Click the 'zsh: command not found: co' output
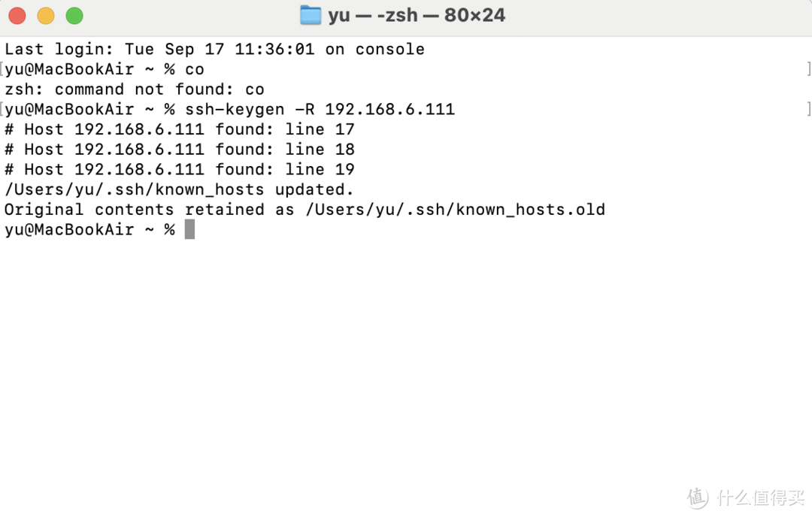This screenshot has height=517, width=812. pyautogui.click(x=135, y=89)
